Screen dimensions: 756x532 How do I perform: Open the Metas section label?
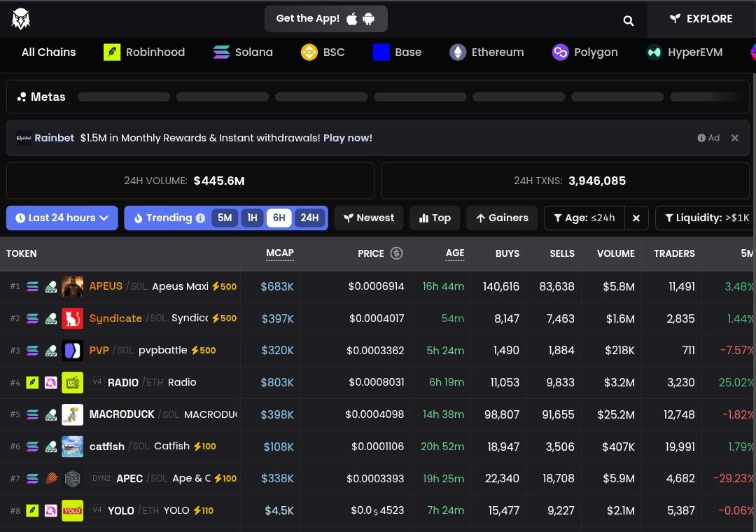click(41, 97)
